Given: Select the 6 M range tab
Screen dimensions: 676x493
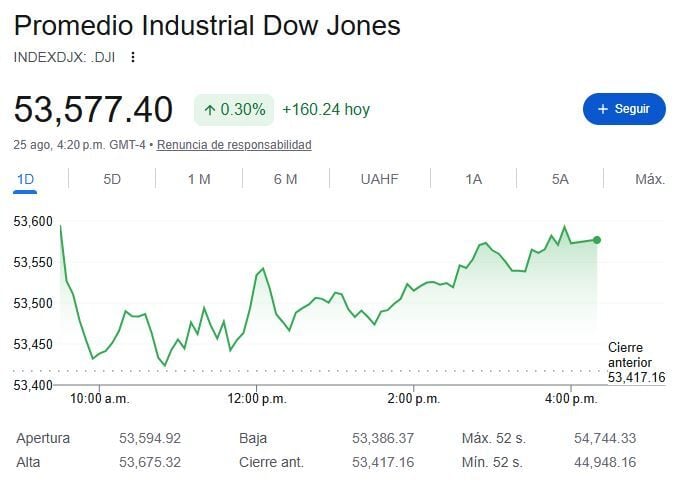Looking at the screenshot, I should [285, 179].
